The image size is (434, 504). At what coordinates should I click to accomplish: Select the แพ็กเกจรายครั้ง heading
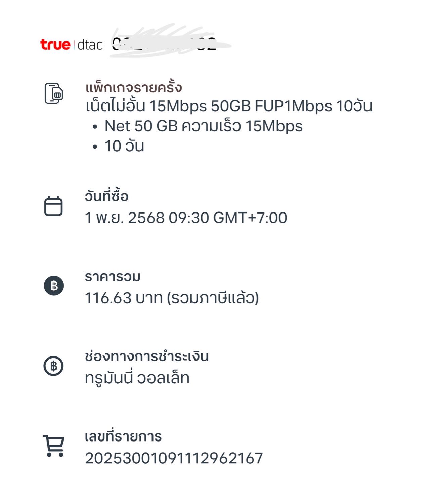point(134,87)
